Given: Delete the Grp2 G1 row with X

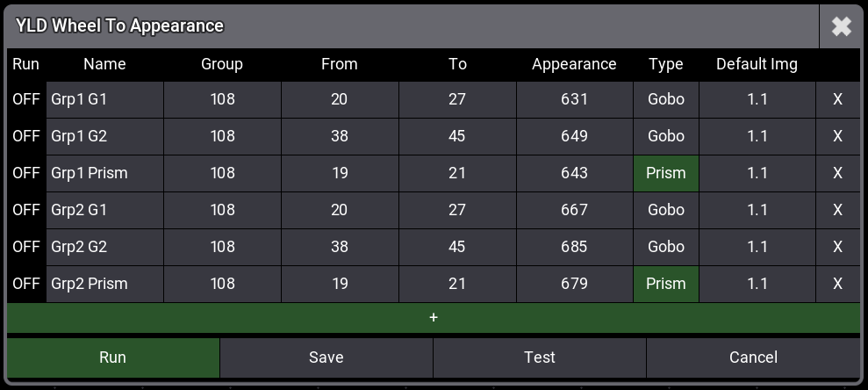Looking at the screenshot, I should (x=837, y=210).
